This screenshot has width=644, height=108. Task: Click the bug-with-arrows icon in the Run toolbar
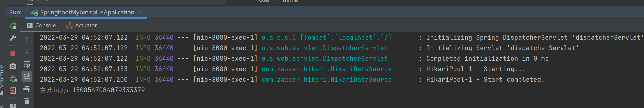13,79
